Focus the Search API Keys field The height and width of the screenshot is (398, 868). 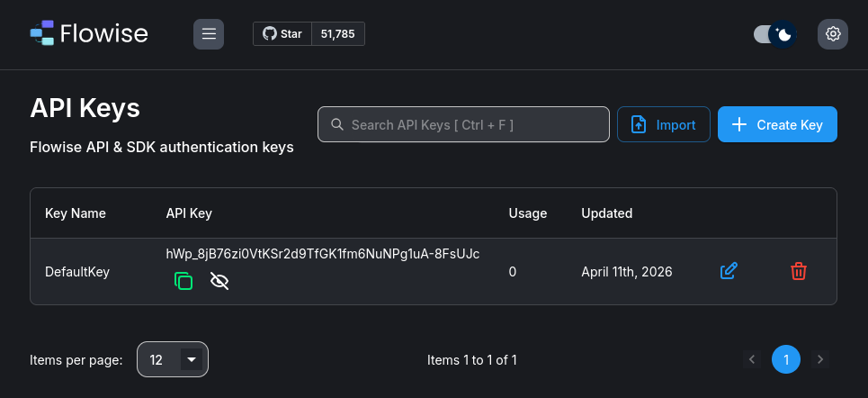463,124
